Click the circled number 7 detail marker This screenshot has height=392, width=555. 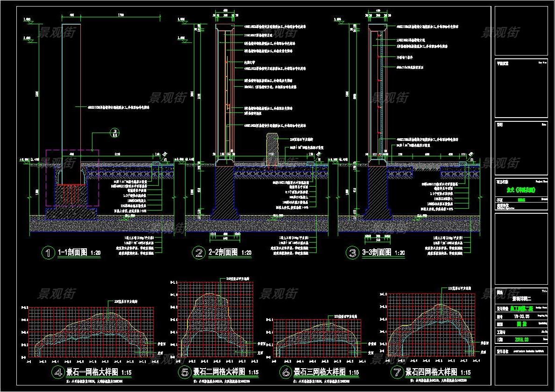pos(397,372)
